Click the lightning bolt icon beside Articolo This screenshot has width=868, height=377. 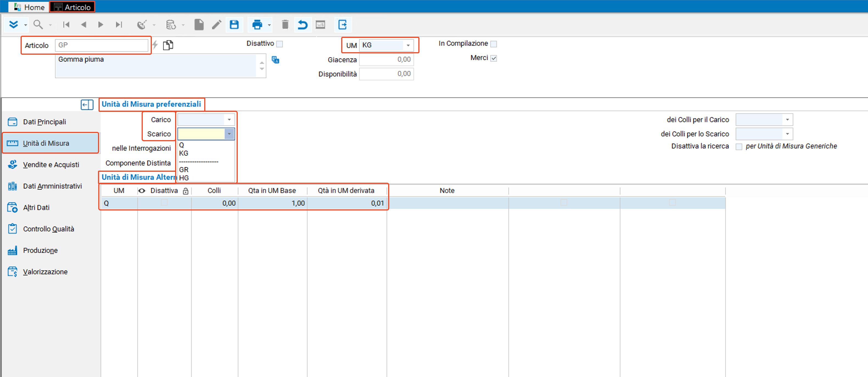point(155,45)
